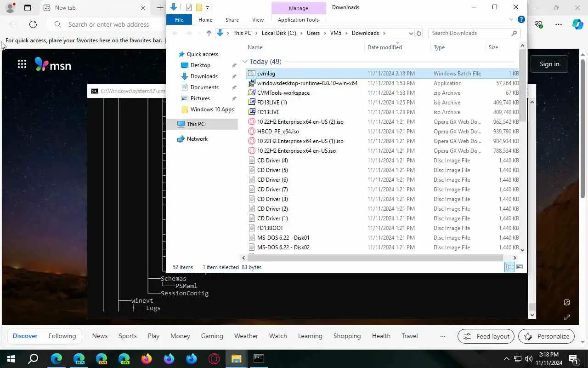Image resolution: width=588 pixels, height=368 pixels.
Task: Open the taskbar search magnifier
Action: (34, 359)
